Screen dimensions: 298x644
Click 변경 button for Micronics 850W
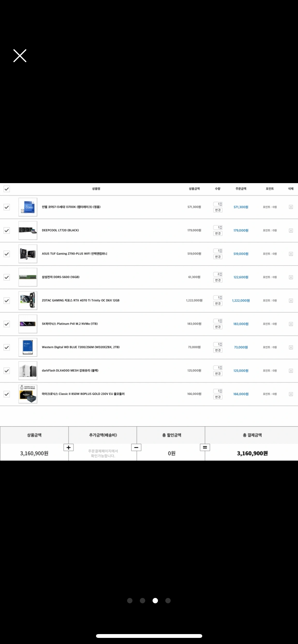click(218, 397)
